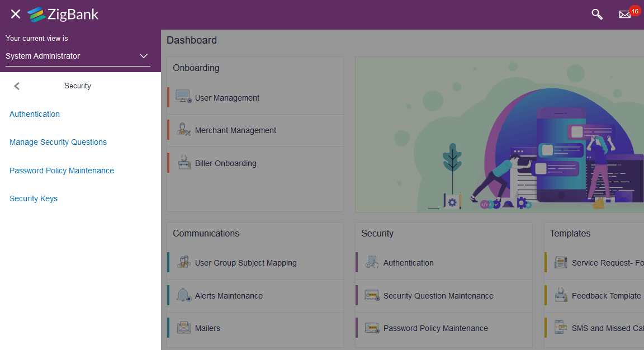Close the navigation sidebar with the X

[x=15, y=14]
